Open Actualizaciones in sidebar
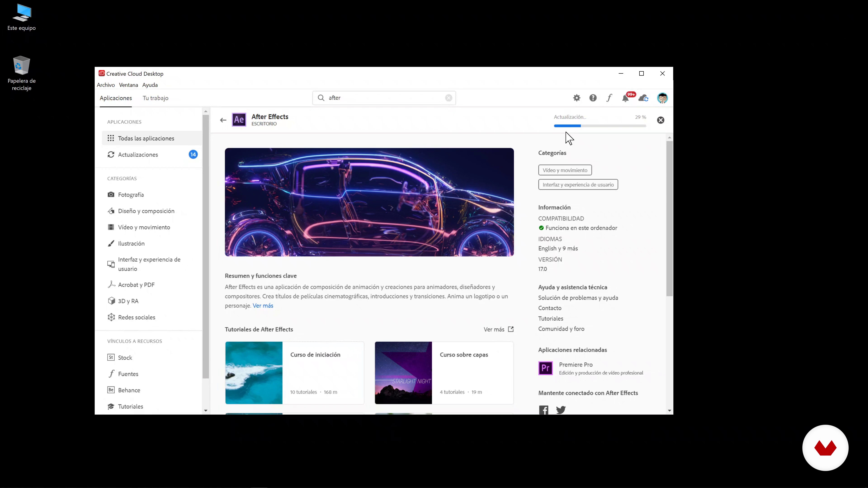This screenshot has height=488, width=868. 152,155
